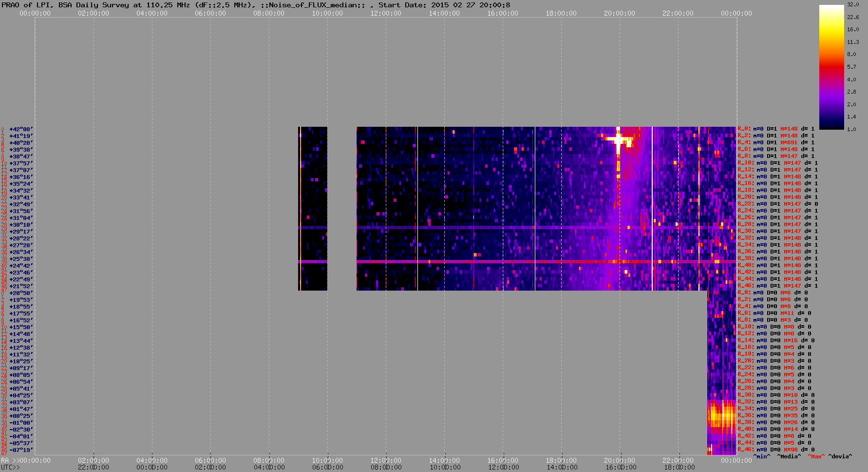Click the '32.0' color scale value
Image resolution: width=868 pixels, height=472 pixels.
[x=853, y=4]
